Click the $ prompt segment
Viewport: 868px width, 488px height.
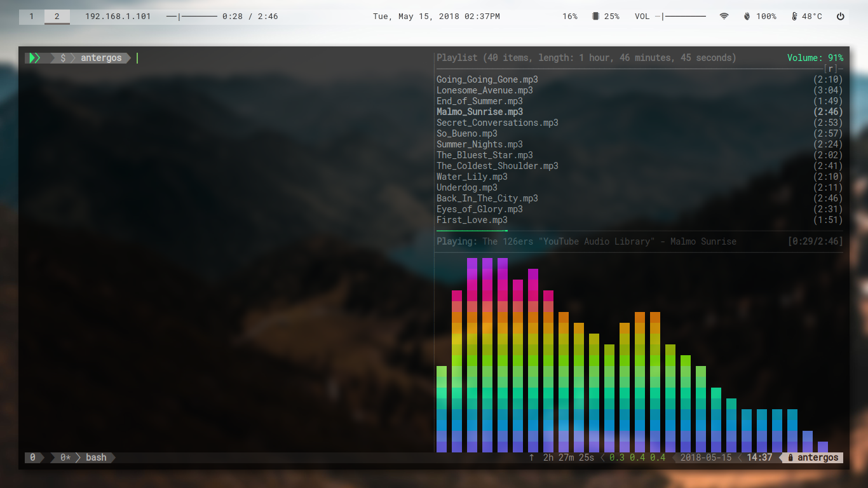coord(63,58)
